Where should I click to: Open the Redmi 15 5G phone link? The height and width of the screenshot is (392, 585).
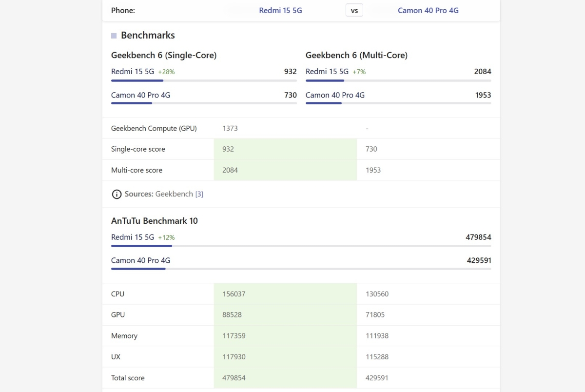pos(280,10)
